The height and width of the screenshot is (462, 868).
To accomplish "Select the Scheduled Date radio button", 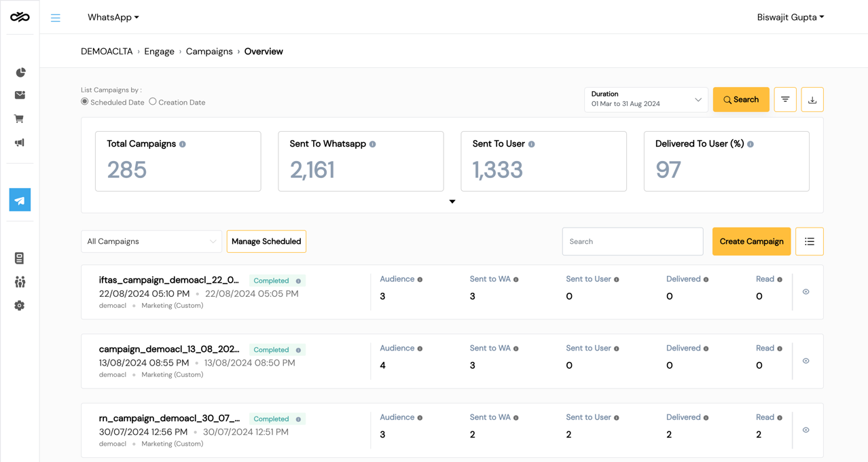I will click(x=85, y=102).
